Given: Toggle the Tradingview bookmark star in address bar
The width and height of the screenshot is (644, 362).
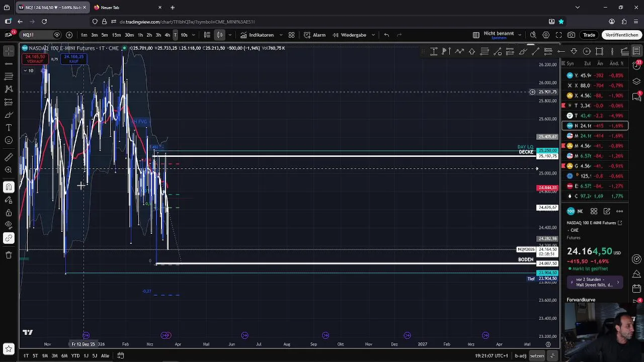Looking at the screenshot, I should [x=561, y=22].
